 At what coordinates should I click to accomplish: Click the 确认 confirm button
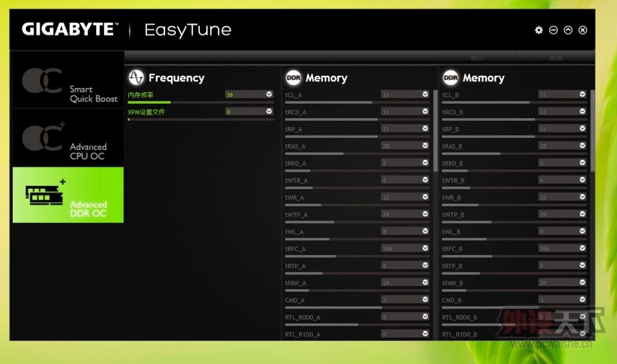tap(477, 58)
